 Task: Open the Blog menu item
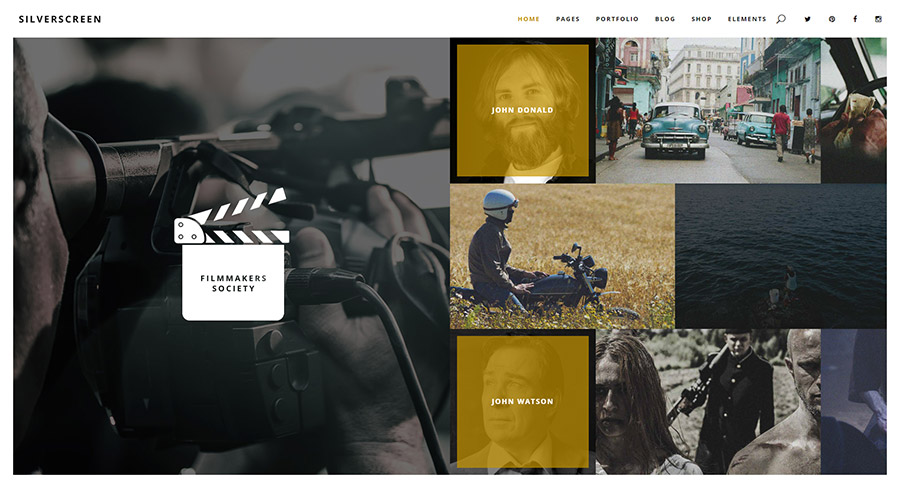click(665, 19)
